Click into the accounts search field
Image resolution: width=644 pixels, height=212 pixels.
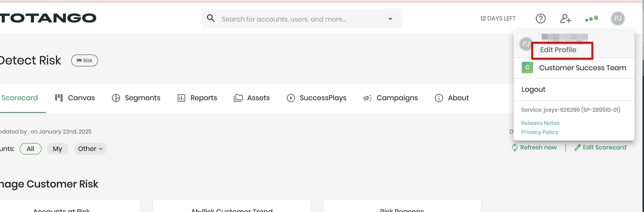(301, 19)
